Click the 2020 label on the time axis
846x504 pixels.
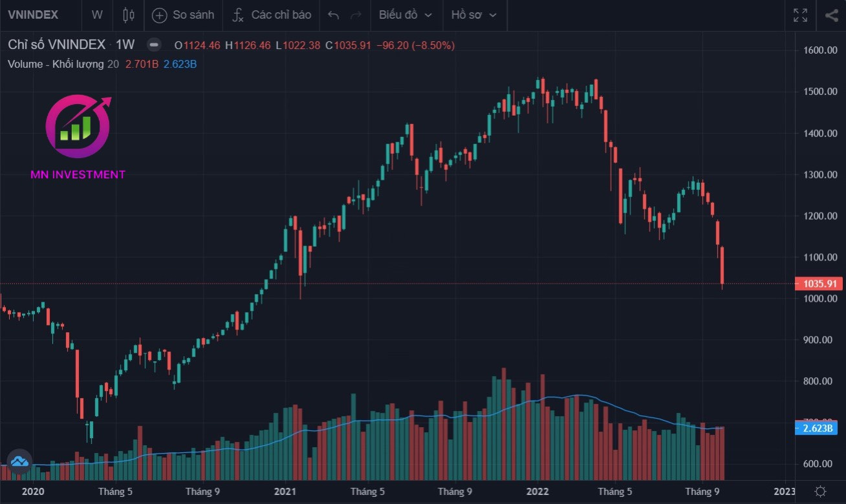pyautogui.click(x=33, y=491)
